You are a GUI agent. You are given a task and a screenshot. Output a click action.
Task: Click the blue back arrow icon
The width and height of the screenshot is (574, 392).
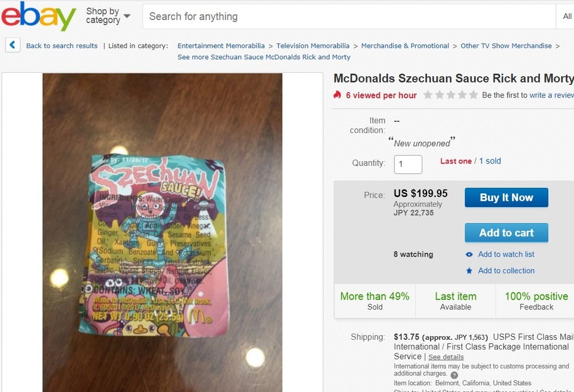point(12,44)
